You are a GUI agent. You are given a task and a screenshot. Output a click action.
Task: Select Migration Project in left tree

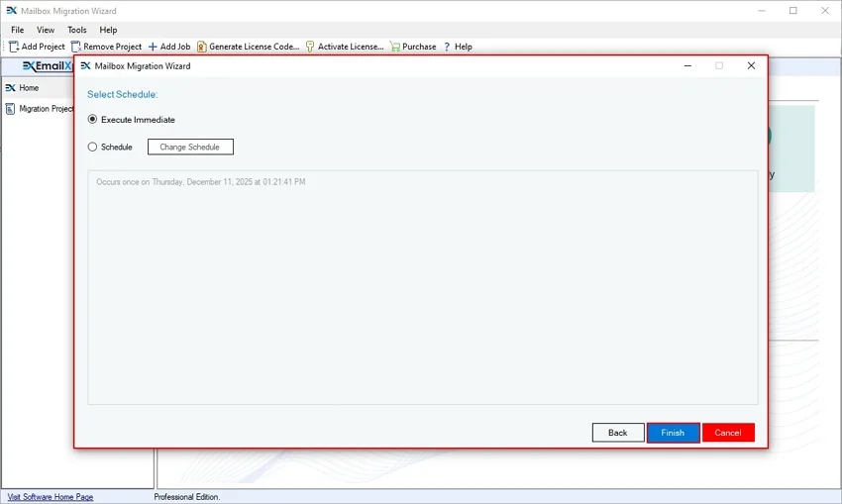(47, 109)
